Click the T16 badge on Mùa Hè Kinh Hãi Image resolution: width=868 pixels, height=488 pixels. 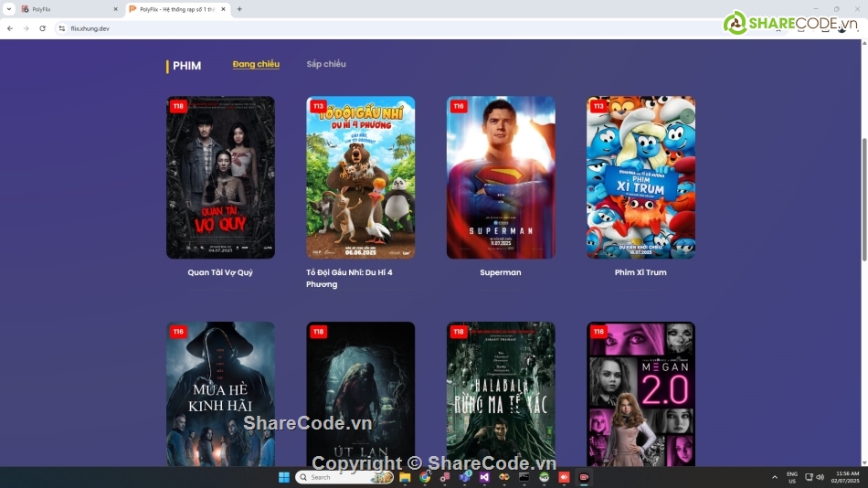coord(178,332)
